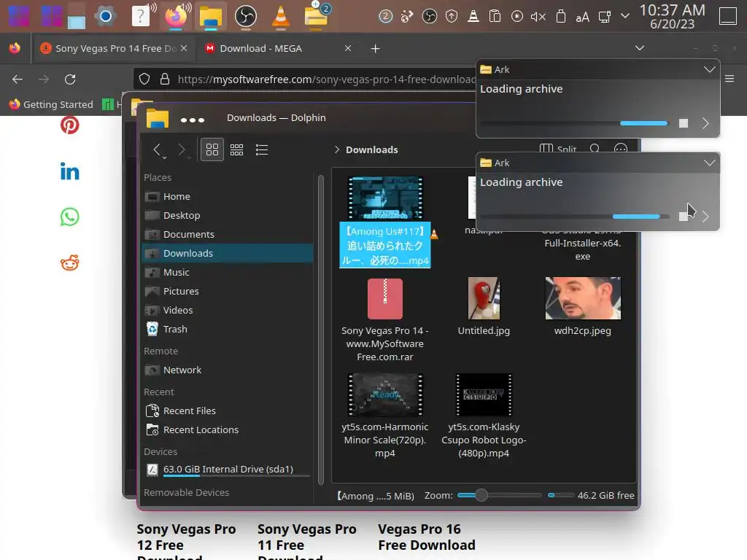747x560 pixels.
Task: Switch to Sony Vegas Pro 14 tab
Action: click(x=113, y=48)
